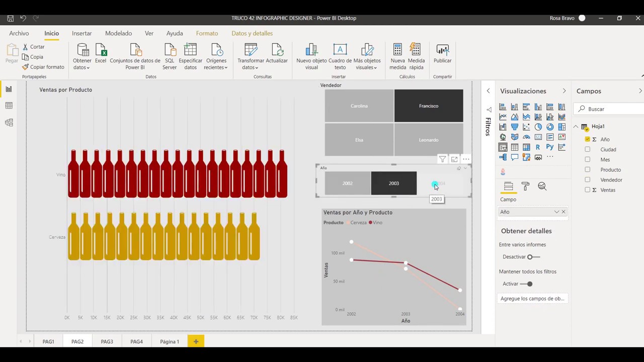Click the slicer focus mode icon
644x362 pixels.
[x=454, y=159]
